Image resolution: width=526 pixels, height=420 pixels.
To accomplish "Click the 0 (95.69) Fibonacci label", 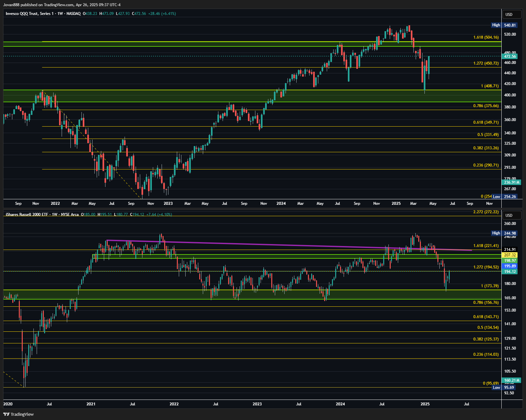I will coord(491,383).
